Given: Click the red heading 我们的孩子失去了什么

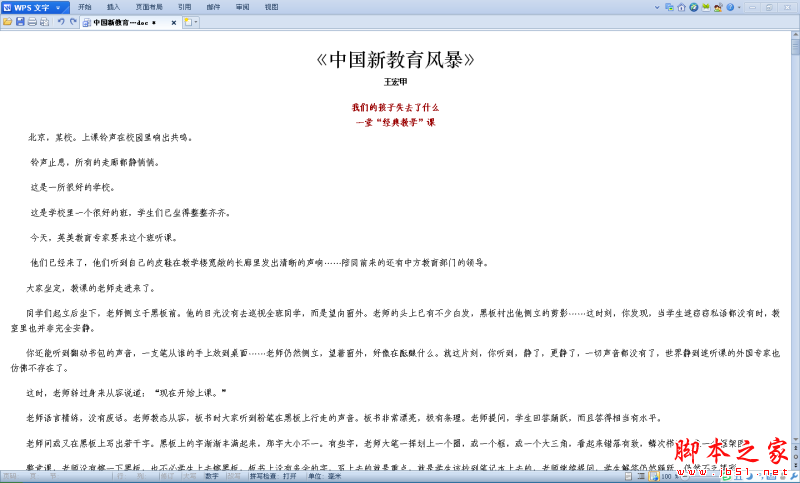Looking at the screenshot, I should [x=395, y=107].
